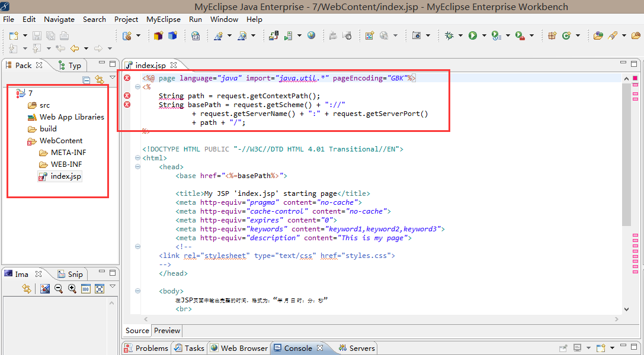Viewport: 644px width, 355px height.
Task: Open the New wizard dropdown arrow
Action: click(25, 35)
